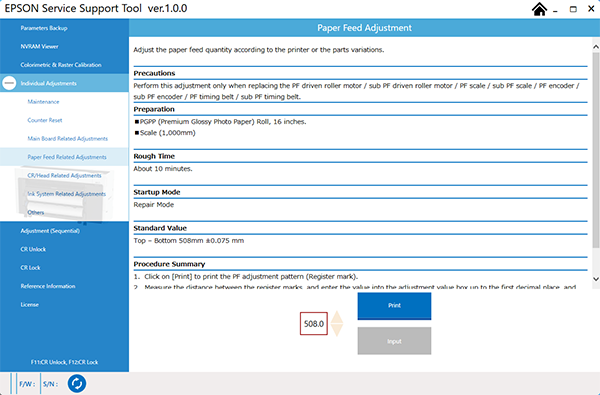Open CR/Head Related Adjustments
The height and width of the screenshot is (395, 600).
point(64,175)
